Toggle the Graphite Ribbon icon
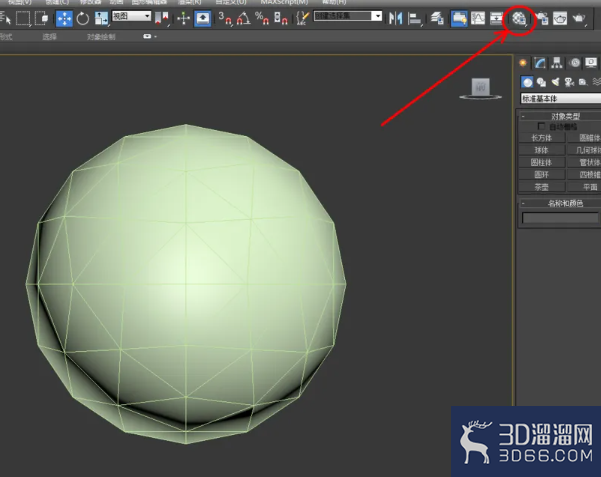Image resolution: width=601 pixels, height=477 pixels. click(x=459, y=18)
